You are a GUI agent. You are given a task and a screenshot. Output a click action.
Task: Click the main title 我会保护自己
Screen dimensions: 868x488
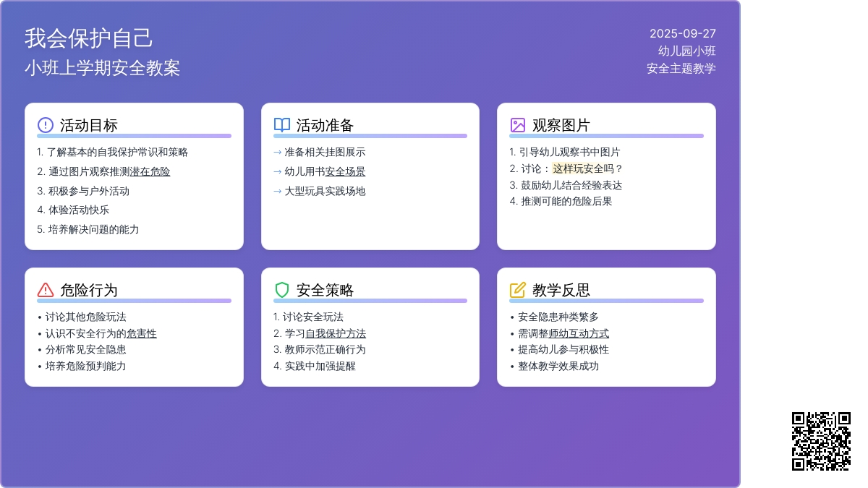89,38
